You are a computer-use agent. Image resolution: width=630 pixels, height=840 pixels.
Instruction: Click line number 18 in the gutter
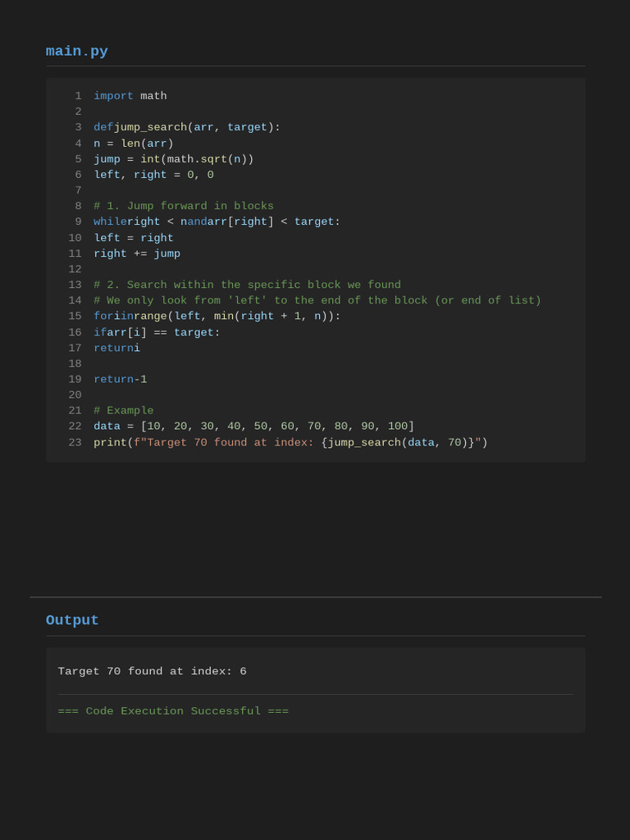(75, 363)
